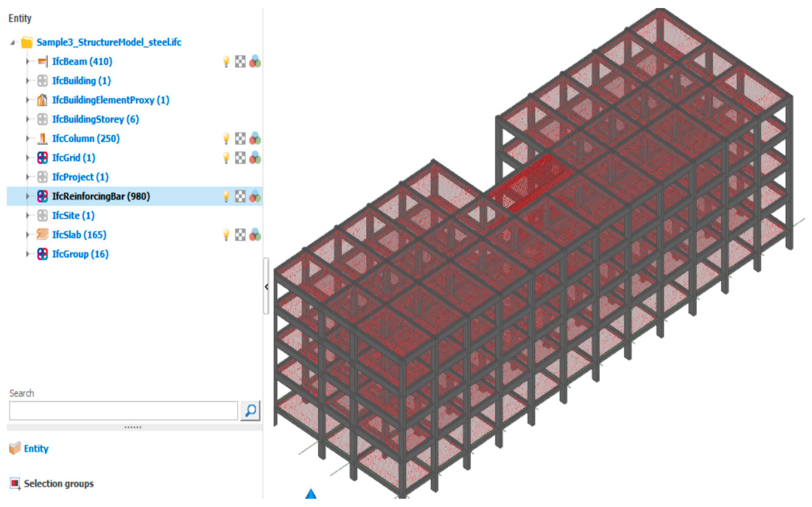The width and height of the screenshot is (812, 507).
Task: Hide IfcSlab using its lightbulb
Action: pyautogui.click(x=226, y=235)
